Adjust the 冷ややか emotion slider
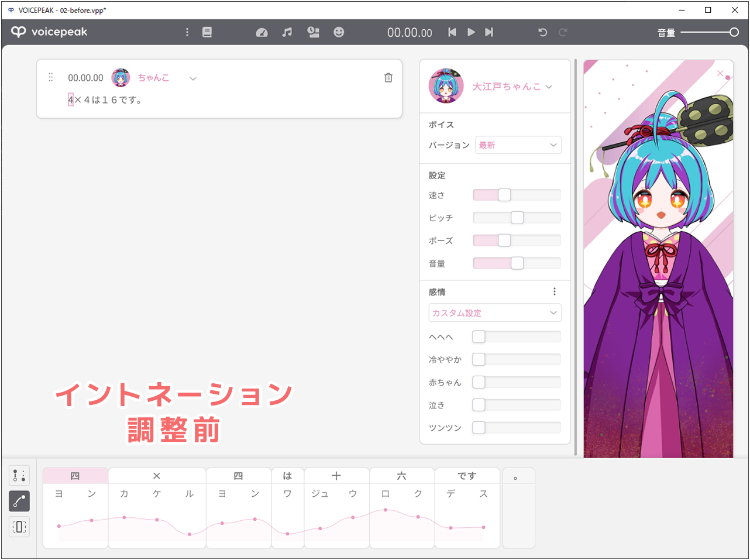750x560 pixels. click(517, 359)
